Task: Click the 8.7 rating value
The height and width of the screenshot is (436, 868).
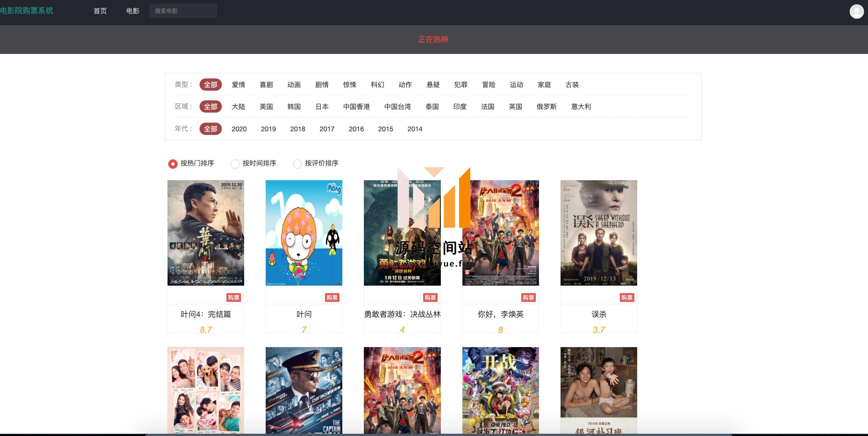Action: pyautogui.click(x=206, y=330)
